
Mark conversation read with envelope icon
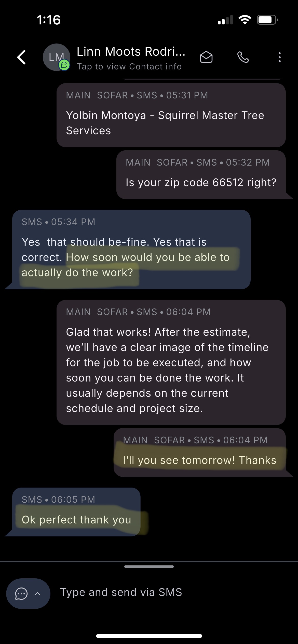[x=206, y=57]
